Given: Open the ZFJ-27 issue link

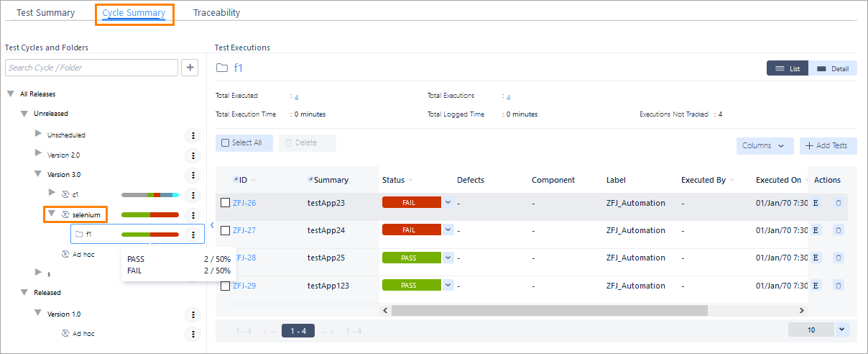Looking at the screenshot, I should [x=244, y=230].
